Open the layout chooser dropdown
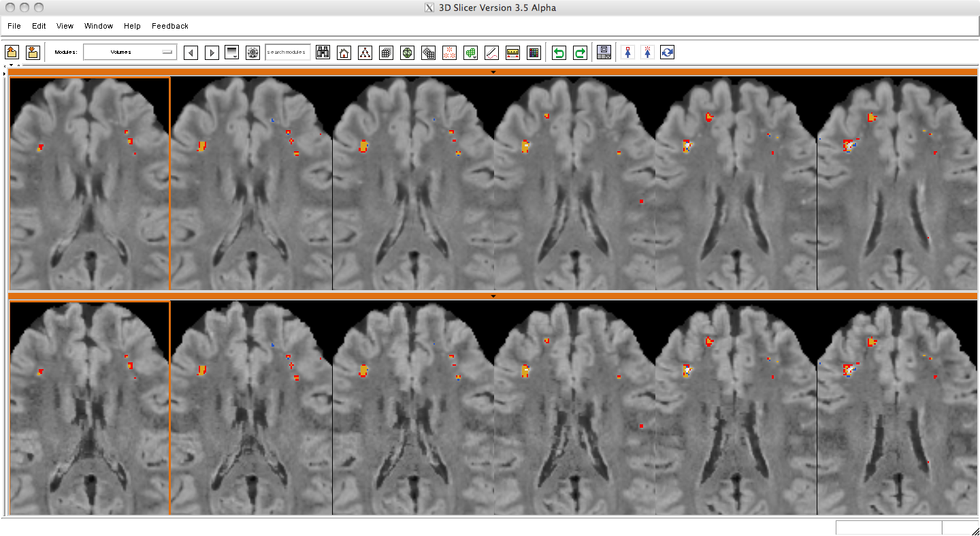Viewport: 980px width, 536px height. [x=604, y=52]
